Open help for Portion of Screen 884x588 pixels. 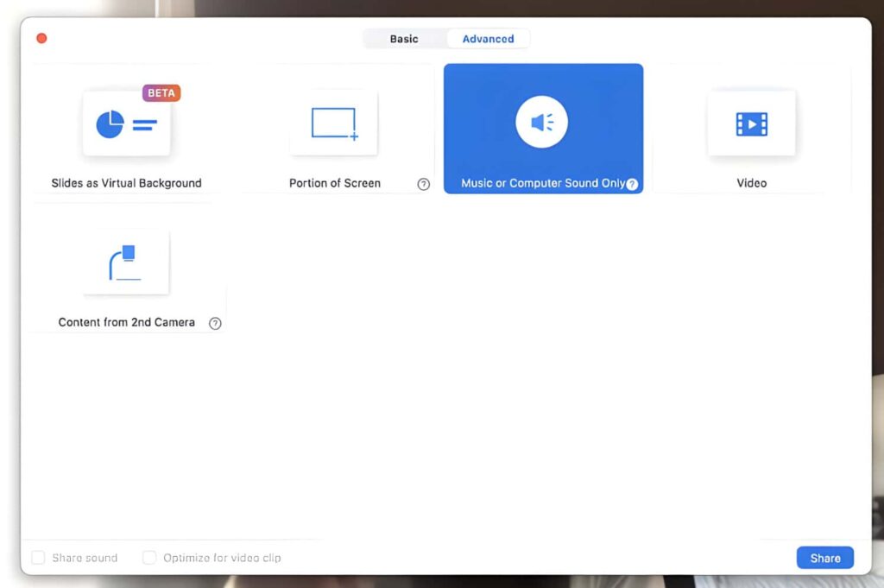[424, 183]
